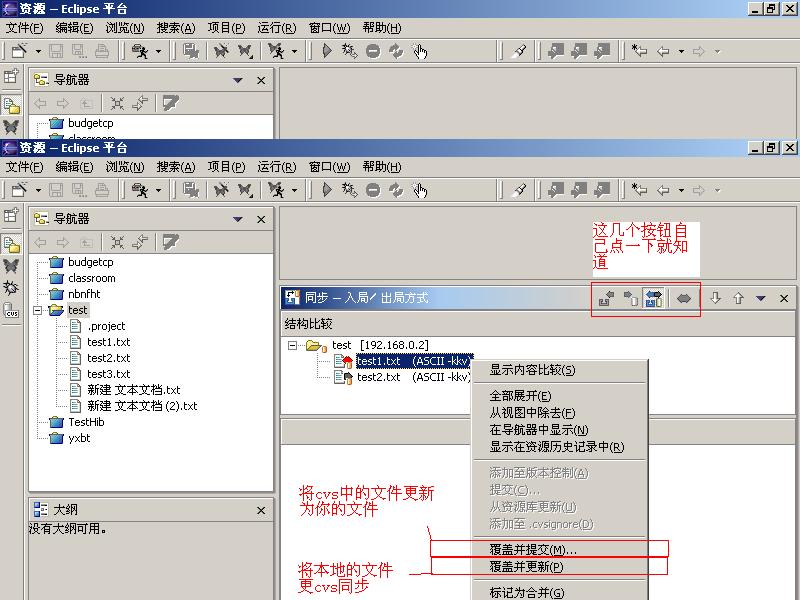
Task: Toggle incoming mode in the 同步 view toolbar
Action: point(606,298)
